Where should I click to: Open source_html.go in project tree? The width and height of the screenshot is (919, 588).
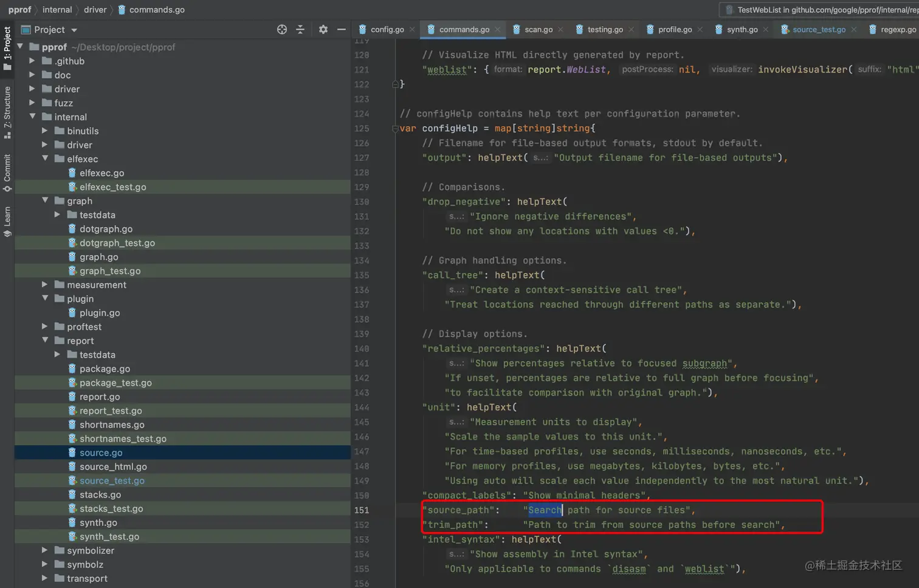(x=113, y=467)
